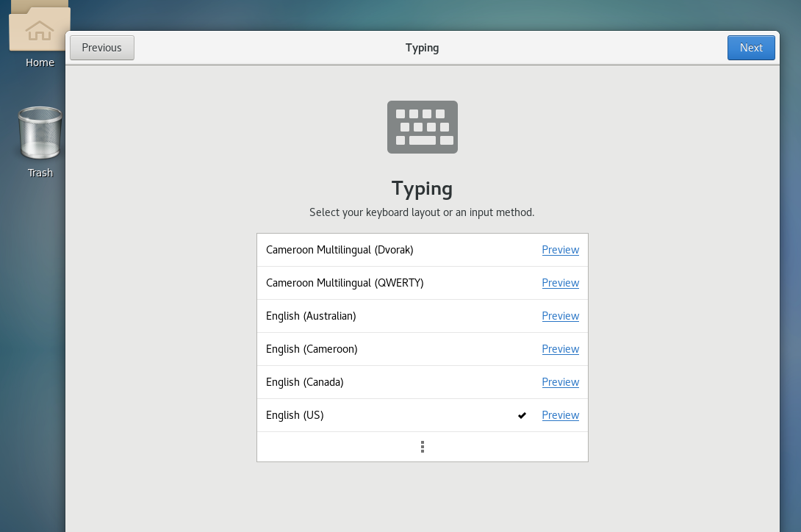
Task: Click the checkmark on English (US) row
Action: 522,415
